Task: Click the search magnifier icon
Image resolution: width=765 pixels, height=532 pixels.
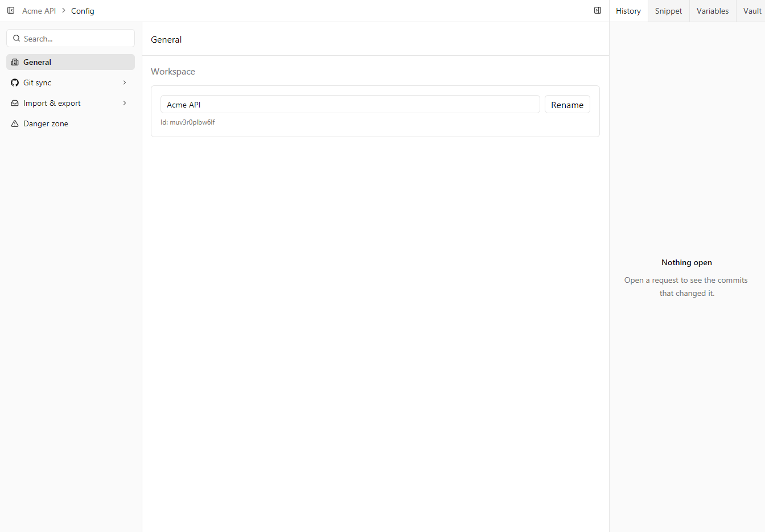Action: point(17,38)
